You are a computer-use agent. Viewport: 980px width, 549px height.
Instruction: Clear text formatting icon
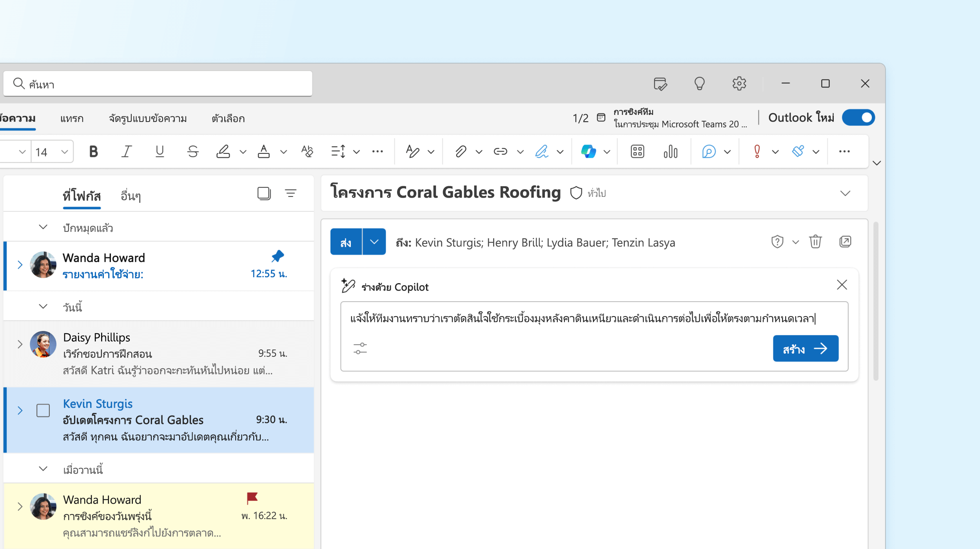307,151
